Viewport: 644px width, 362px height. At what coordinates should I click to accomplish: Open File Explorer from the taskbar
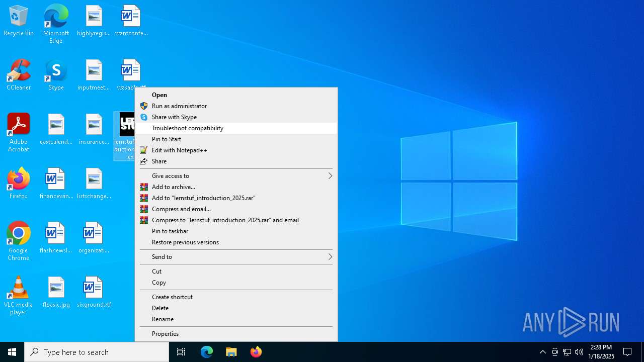[x=231, y=352]
